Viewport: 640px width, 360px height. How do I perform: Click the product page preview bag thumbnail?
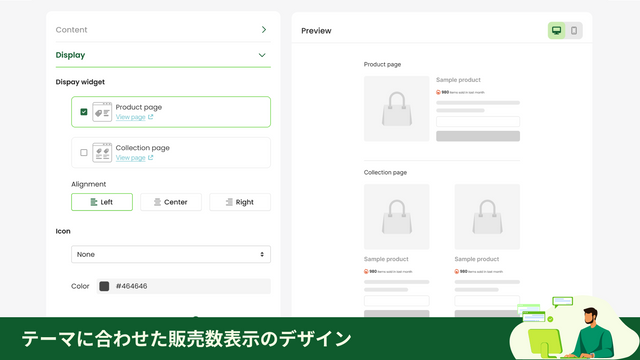coord(397,109)
